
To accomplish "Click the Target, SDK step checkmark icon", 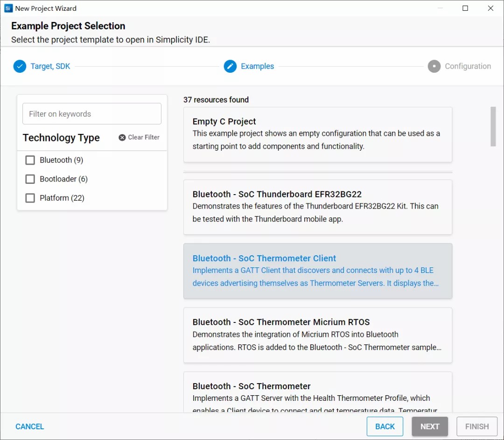I will point(20,66).
